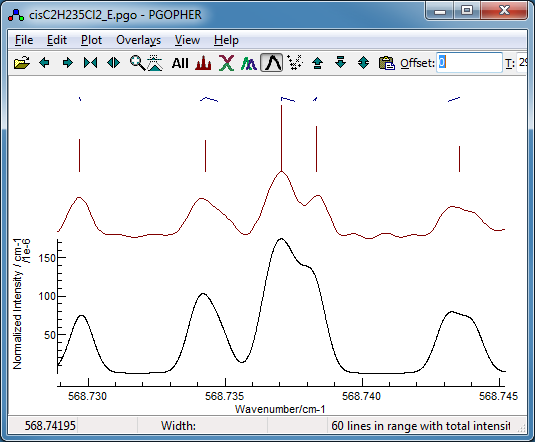
Task: Click the red-green X residuals icon
Action: pyautogui.click(x=226, y=63)
